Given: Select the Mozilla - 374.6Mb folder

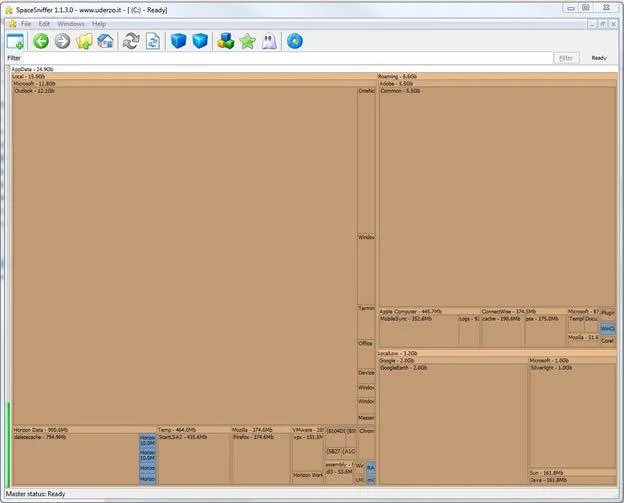Looking at the screenshot, I should pyautogui.click(x=261, y=430).
